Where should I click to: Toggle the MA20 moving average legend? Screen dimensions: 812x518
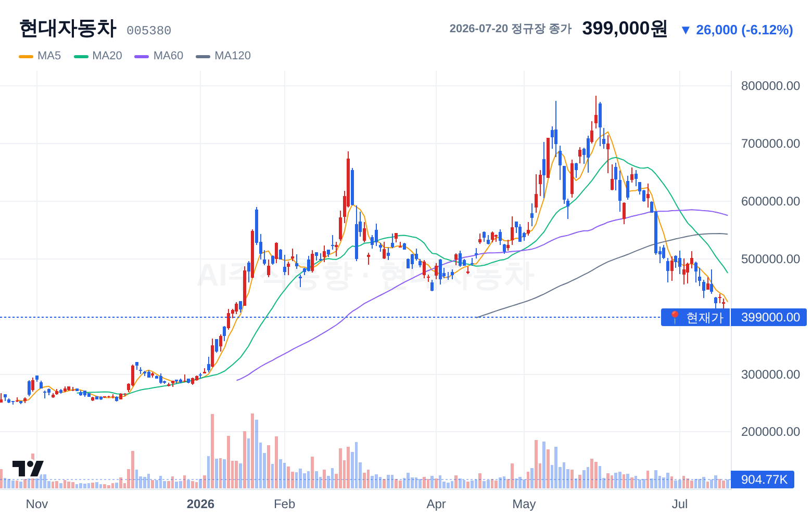(98, 56)
